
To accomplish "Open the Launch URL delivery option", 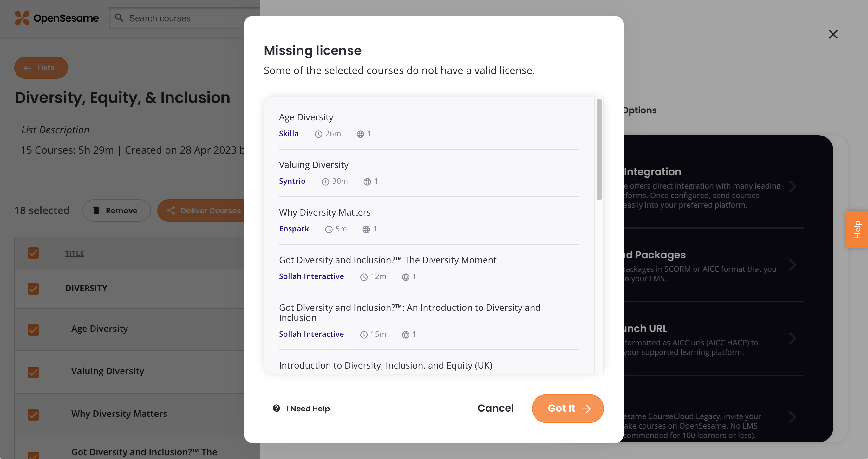I will [x=714, y=339].
